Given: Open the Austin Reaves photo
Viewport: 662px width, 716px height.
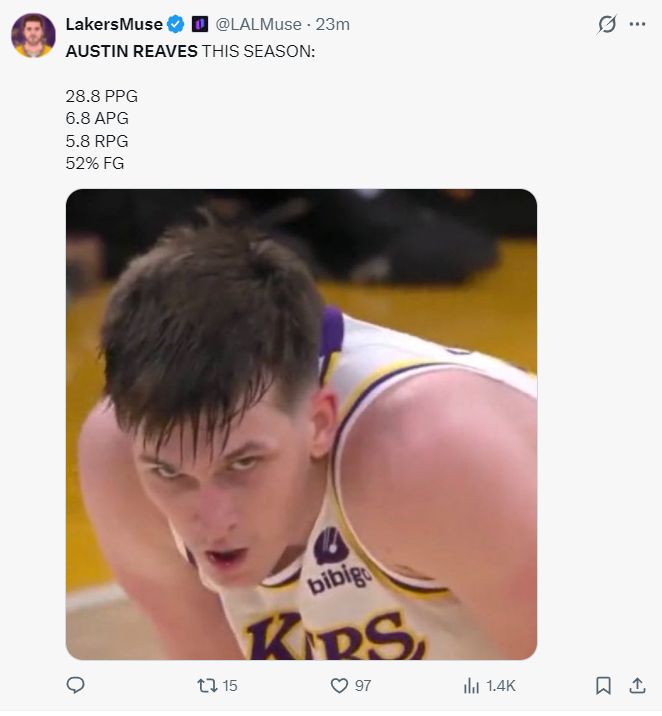Looking at the screenshot, I should pos(301,424).
